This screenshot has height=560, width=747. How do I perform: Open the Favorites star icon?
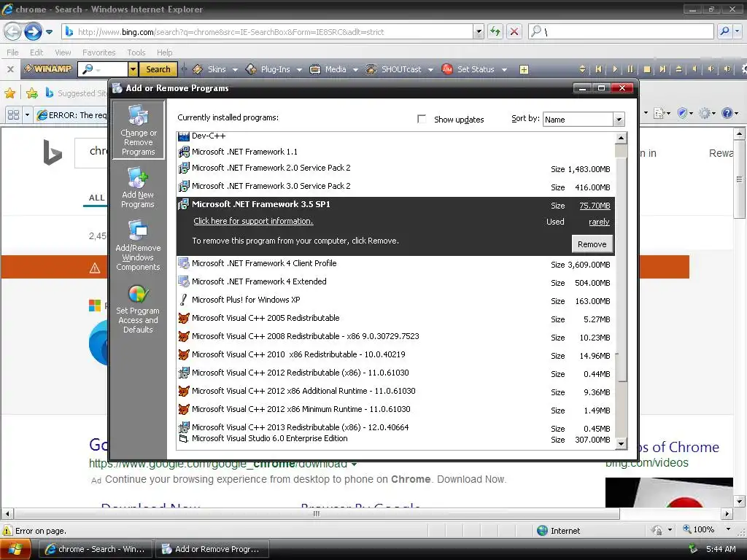[9, 93]
